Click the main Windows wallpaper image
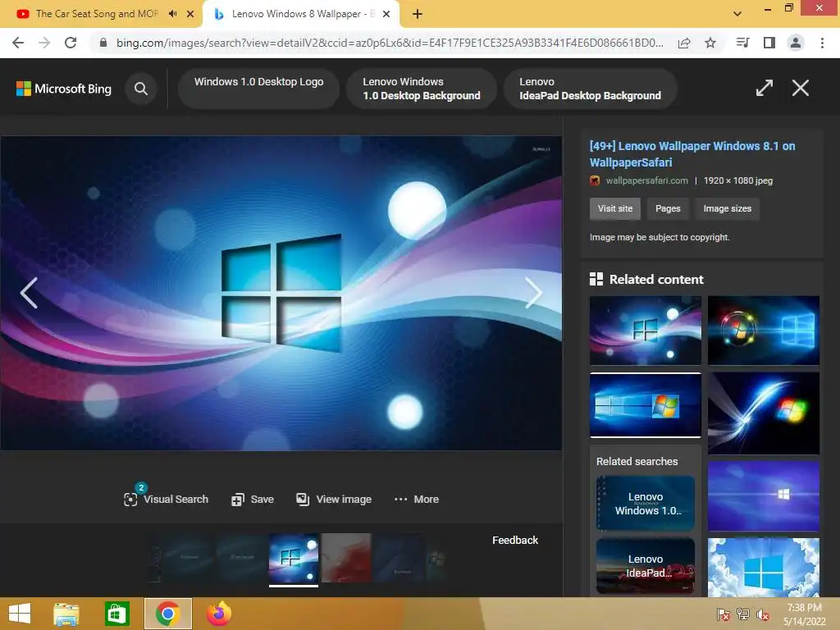 click(281, 293)
